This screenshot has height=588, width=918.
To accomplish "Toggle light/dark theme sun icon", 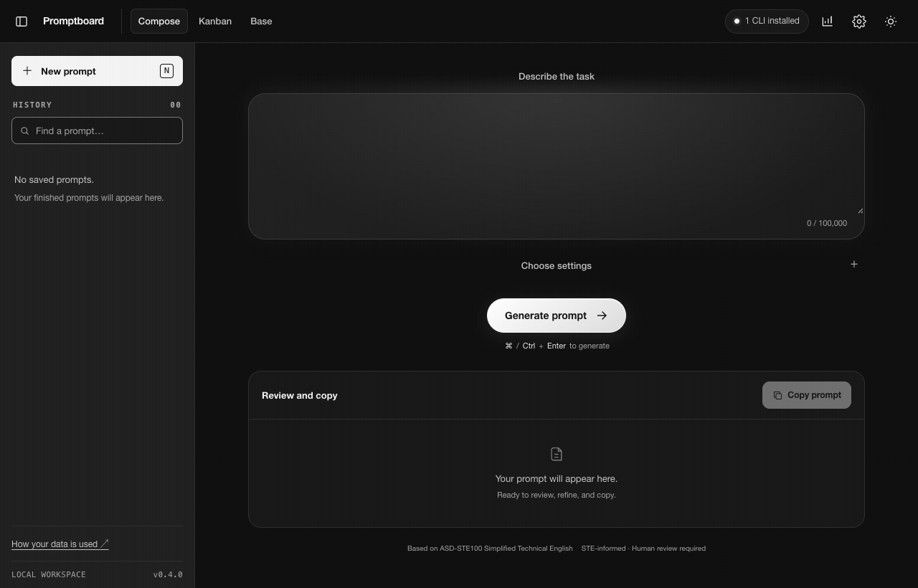I will [x=891, y=22].
